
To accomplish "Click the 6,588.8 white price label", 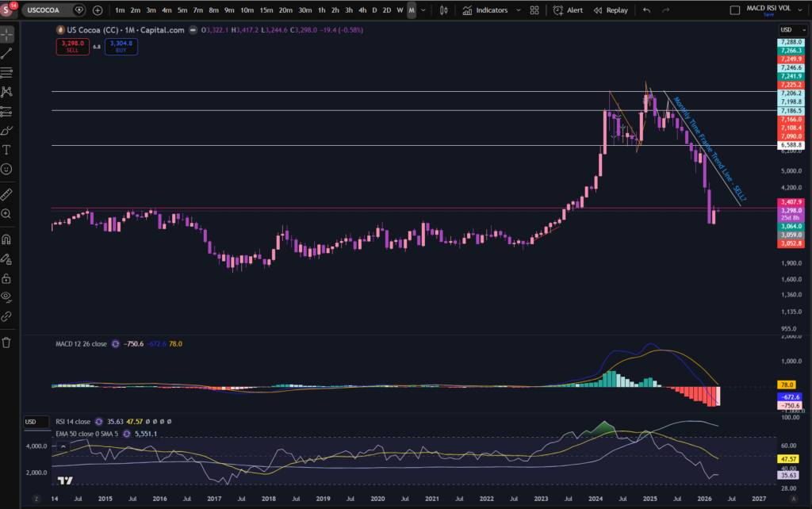I will (791, 146).
